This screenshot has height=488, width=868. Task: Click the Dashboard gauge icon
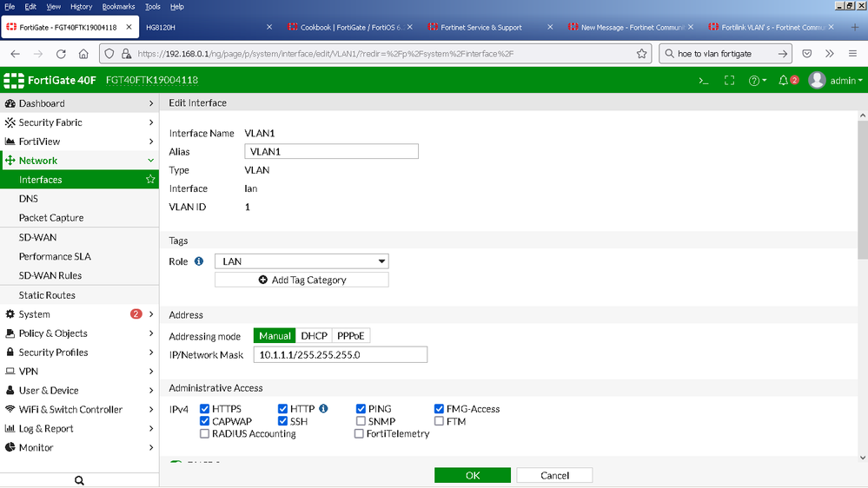click(x=10, y=103)
